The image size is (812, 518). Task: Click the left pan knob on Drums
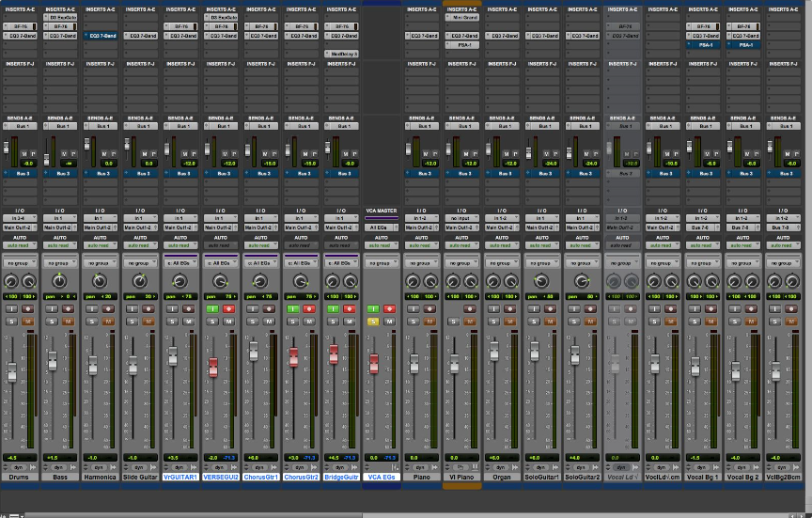(x=11, y=281)
